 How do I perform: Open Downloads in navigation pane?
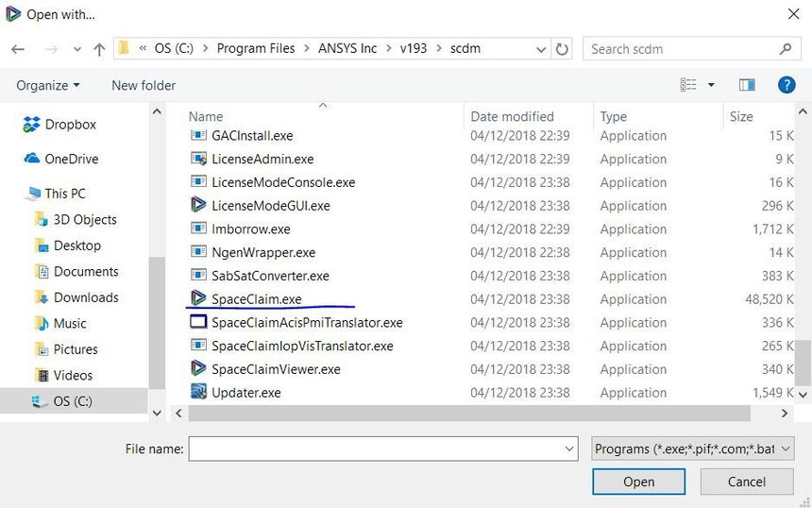click(86, 297)
